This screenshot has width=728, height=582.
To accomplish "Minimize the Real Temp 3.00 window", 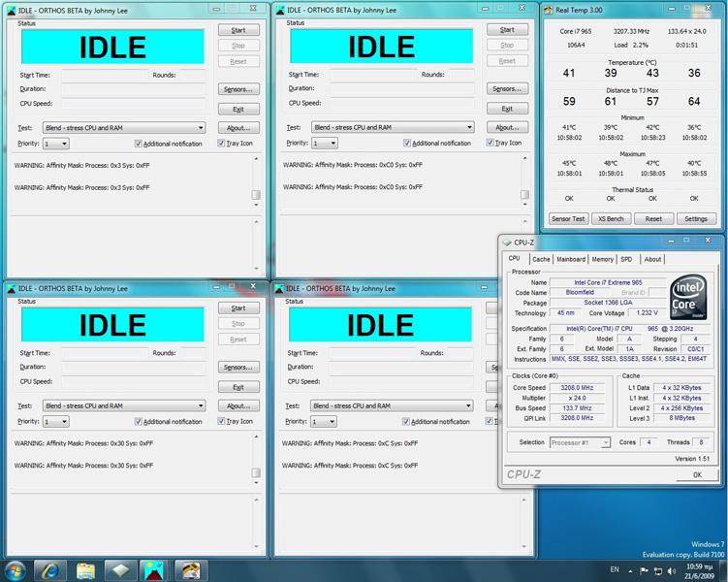I will (671, 9).
